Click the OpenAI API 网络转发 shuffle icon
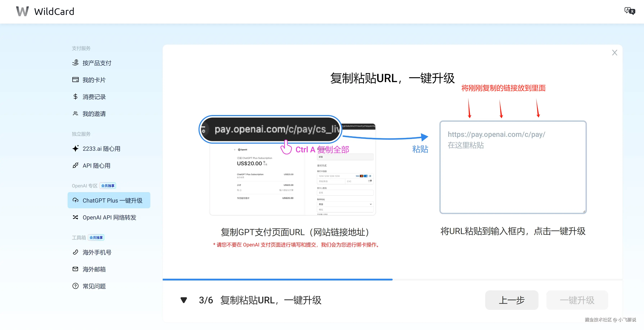 75,217
